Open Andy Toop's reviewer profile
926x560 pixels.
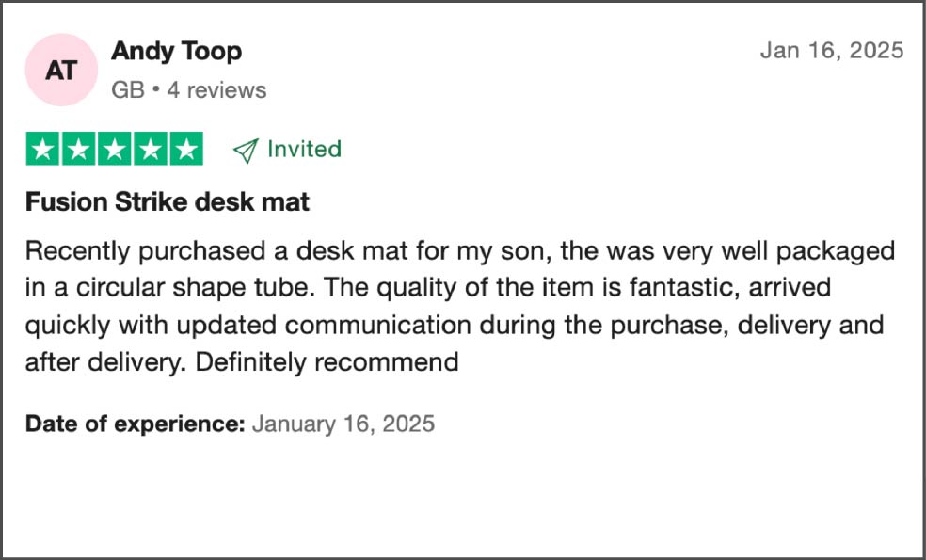(176, 52)
